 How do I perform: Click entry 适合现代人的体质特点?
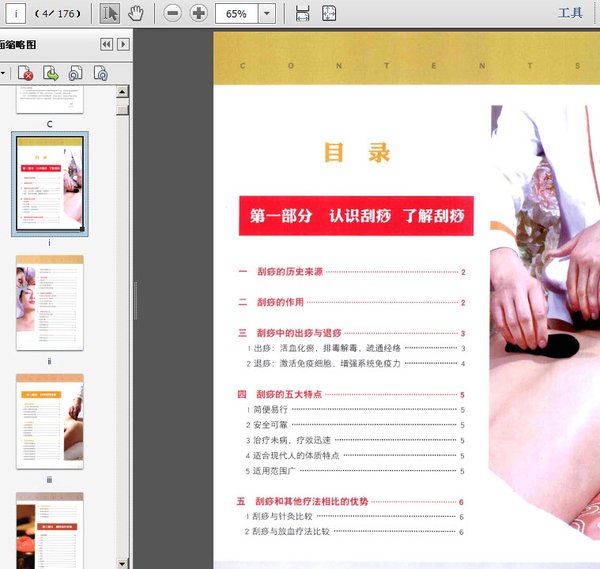(296, 455)
